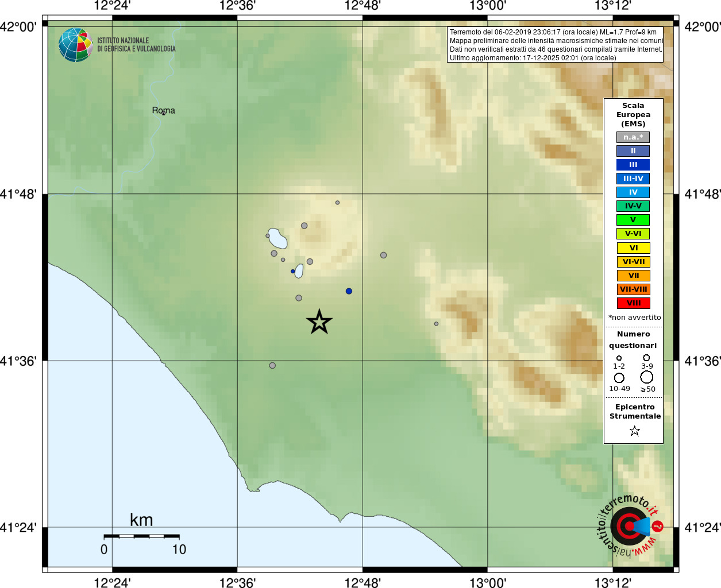The height and width of the screenshot is (588, 721).
Task: Click the 'Ultimo aggiornamento' text line
Action: [x=533, y=58]
